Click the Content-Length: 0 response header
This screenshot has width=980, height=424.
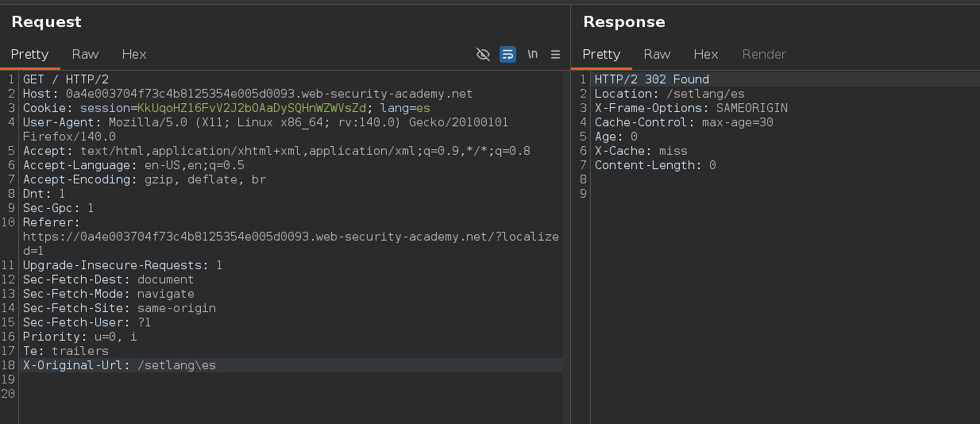[656, 165]
